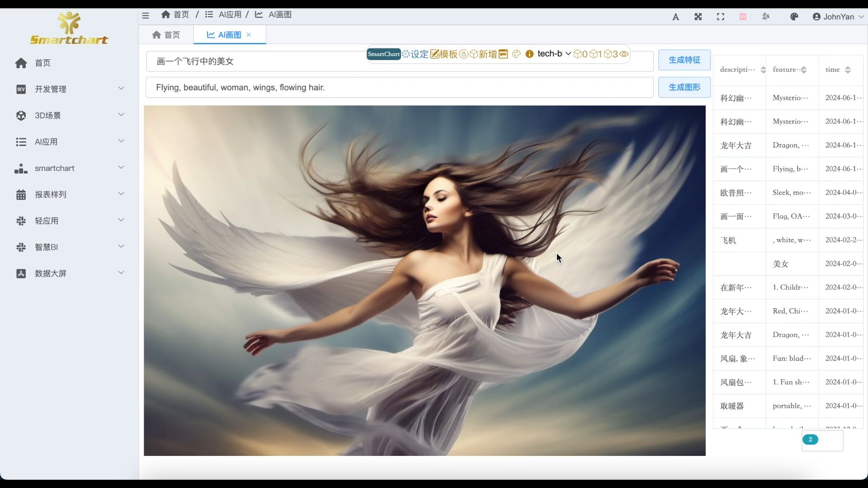Click the AI应用 breadcrumb

pos(224,14)
